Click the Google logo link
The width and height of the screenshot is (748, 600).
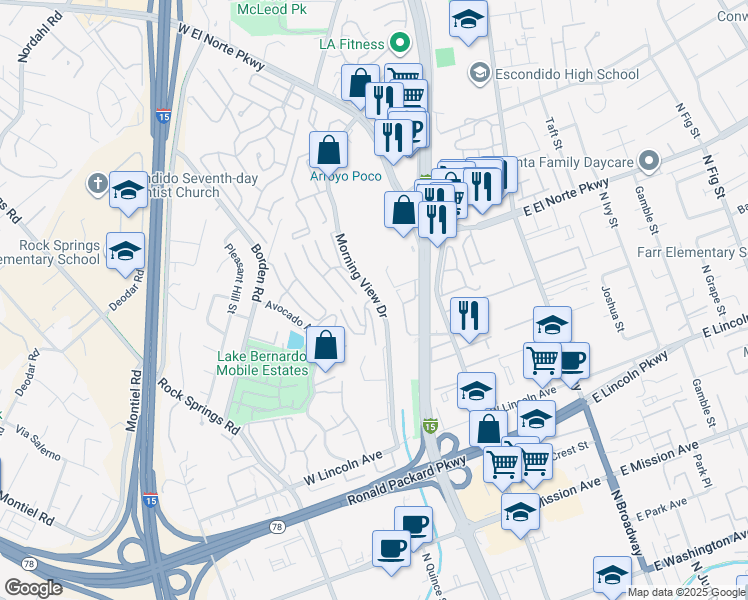tap(33, 588)
